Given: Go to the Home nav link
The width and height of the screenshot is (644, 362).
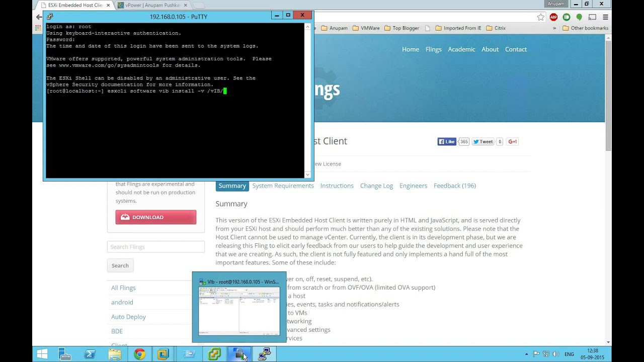Looking at the screenshot, I should [x=411, y=49].
